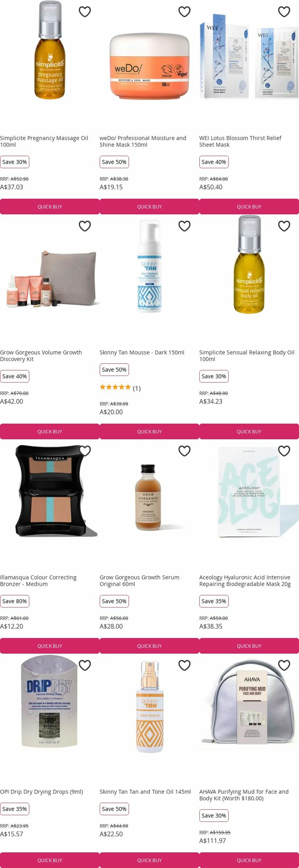The height and width of the screenshot is (868, 299).
Task: Toggle wishlist heart for Sensual Relaxing Body Oil
Action: click(x=284, y=226)
